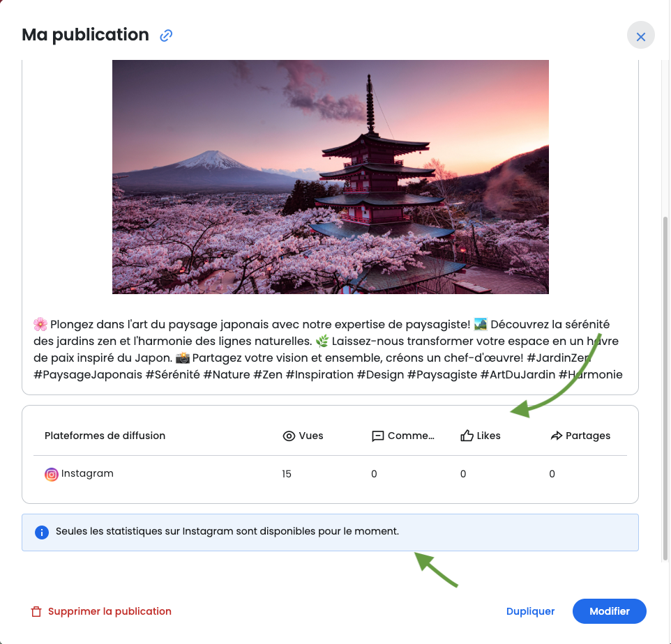Click the blue info icon in the banner
The width and height of the screenshot is (671, 644).
tap(42, 532)
